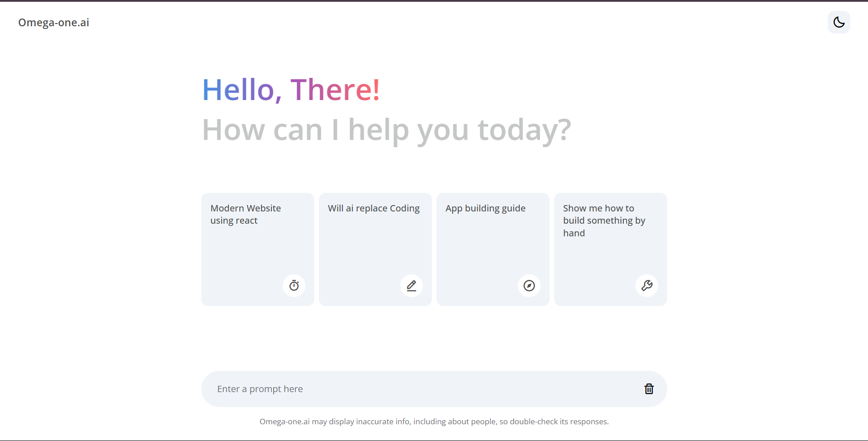The image size is (868, 441).
Task: Click empty middle area of App building guide card
Action: tap(489, 254)
